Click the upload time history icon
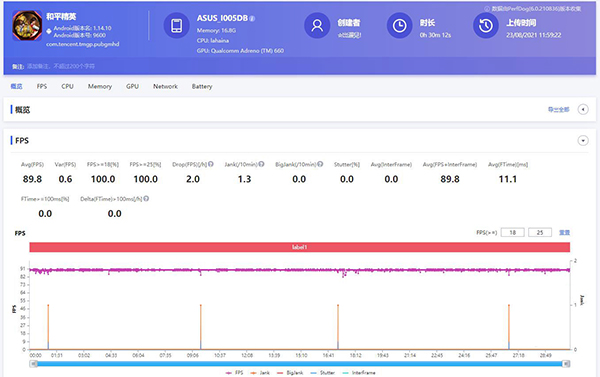Screen dimensions: 600x377 click(486, 26)
